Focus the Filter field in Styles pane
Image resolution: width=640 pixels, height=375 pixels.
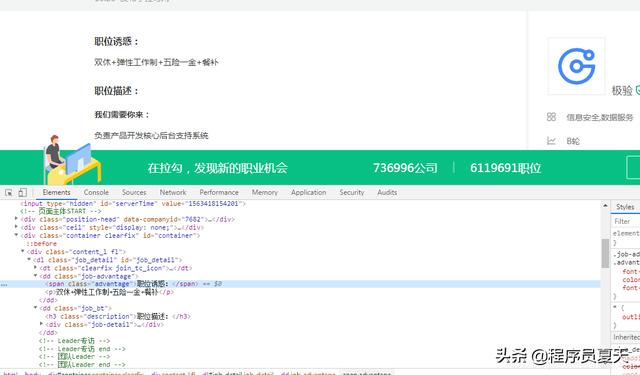tap(626, 221)
